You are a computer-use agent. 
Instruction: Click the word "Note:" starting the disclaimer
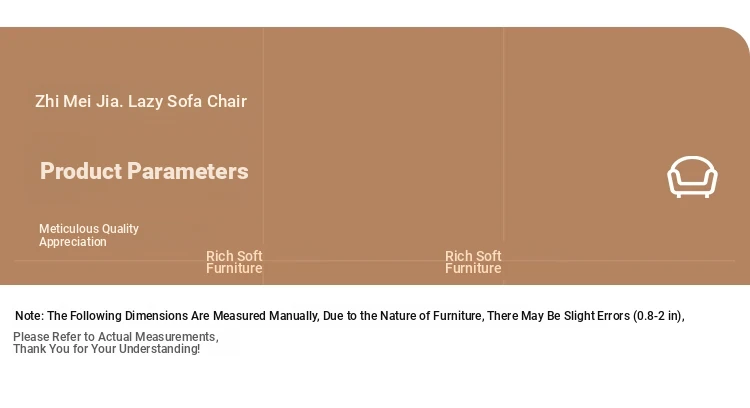29,316
